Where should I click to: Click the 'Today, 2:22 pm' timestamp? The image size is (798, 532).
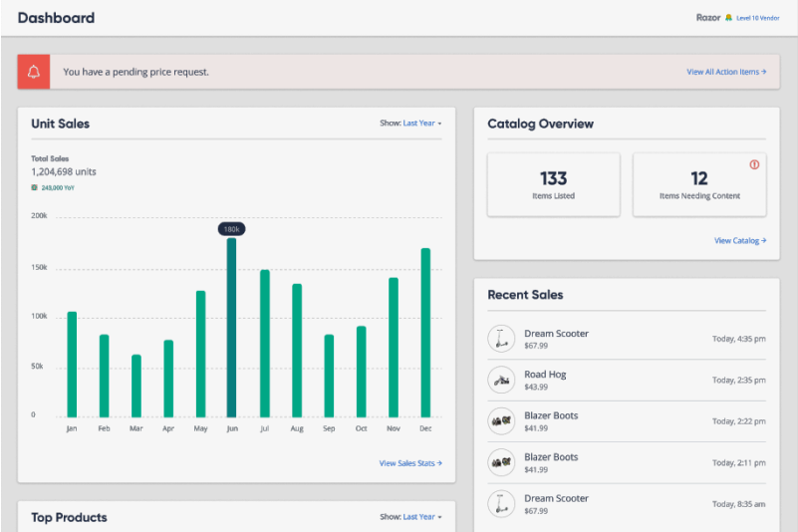pyautogui.click(x=739, y=421)
